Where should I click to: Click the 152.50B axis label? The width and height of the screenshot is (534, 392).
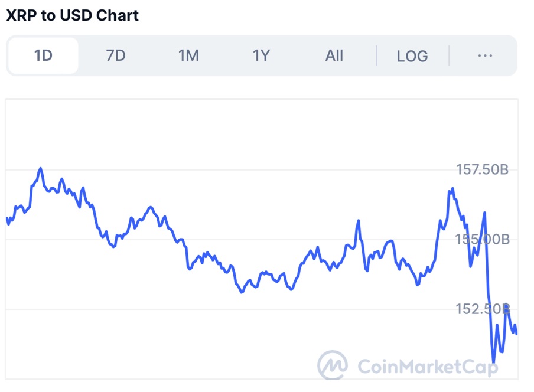click(482, 309)
